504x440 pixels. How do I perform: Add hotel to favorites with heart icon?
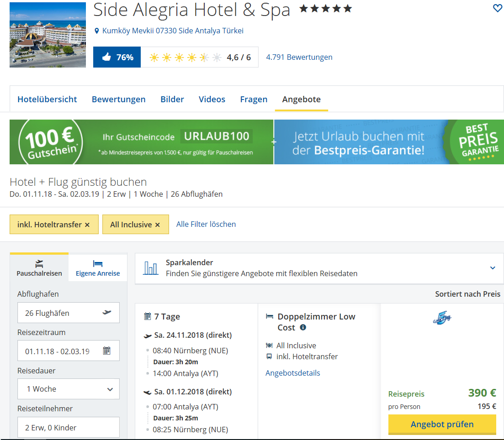[497, 8]
